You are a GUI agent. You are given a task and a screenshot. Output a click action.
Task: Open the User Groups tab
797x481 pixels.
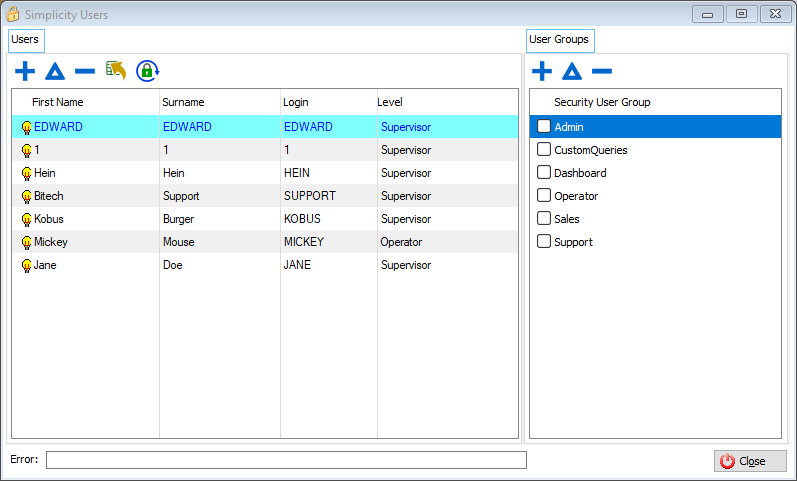[x=559, y=40]
